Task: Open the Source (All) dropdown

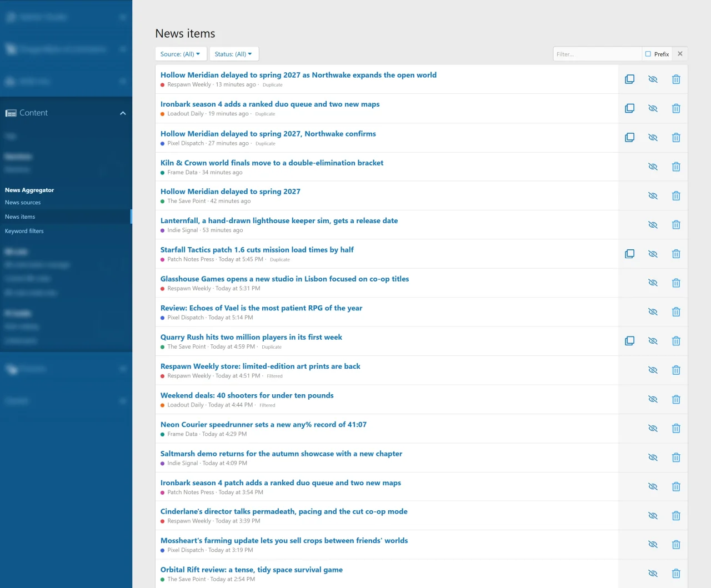Action: [x=180, y=54]
